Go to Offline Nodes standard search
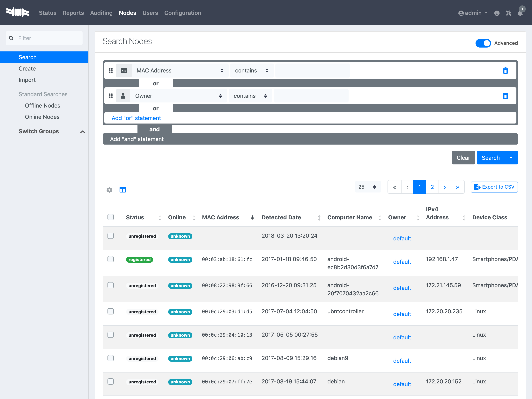The width and height of the screenshot is (532, 399). click(x=43, y=105)
